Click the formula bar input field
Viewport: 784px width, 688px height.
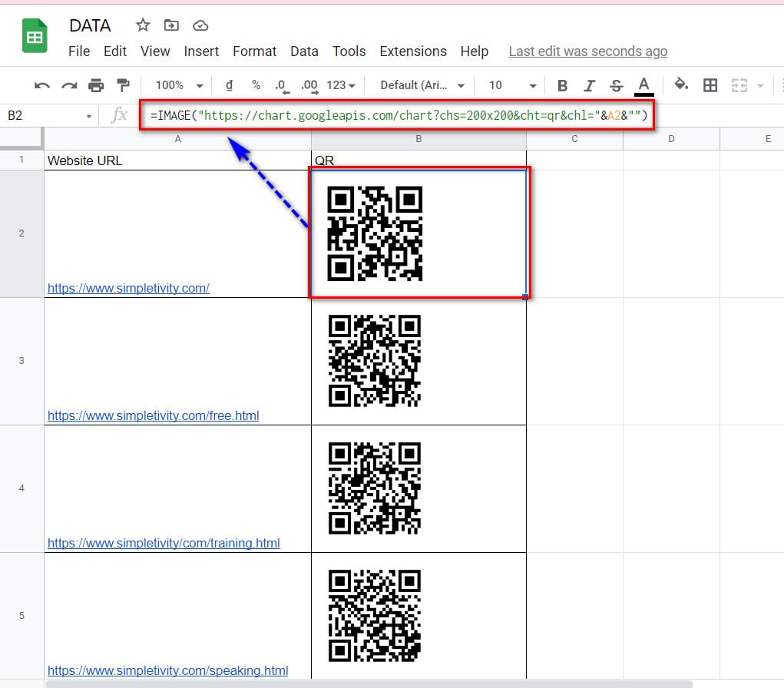click(x=398, y=115)
